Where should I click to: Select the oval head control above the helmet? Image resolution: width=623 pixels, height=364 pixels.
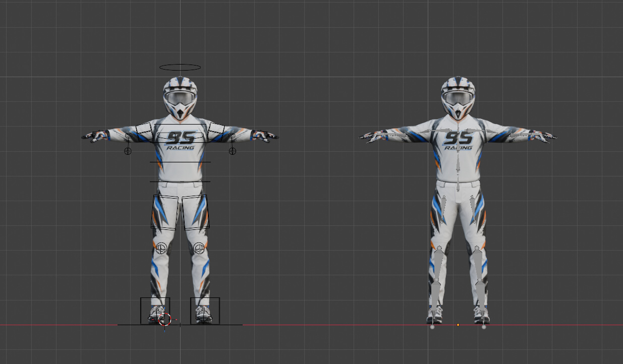(x=180, y=67)
